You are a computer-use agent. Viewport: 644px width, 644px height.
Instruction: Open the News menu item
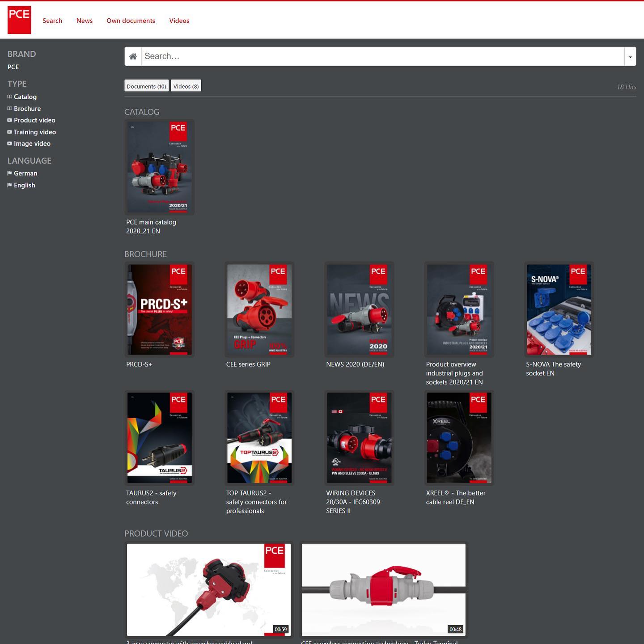85,21
